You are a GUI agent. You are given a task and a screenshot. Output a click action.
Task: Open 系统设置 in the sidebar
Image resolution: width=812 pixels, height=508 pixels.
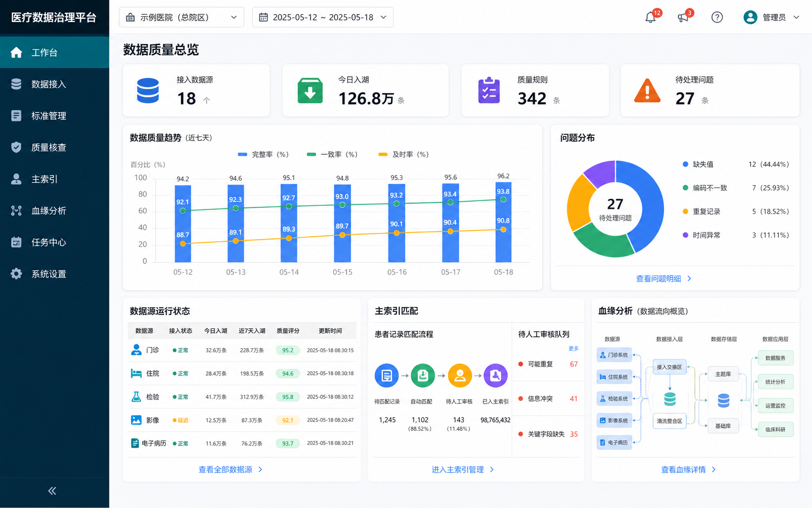point(54,274)
